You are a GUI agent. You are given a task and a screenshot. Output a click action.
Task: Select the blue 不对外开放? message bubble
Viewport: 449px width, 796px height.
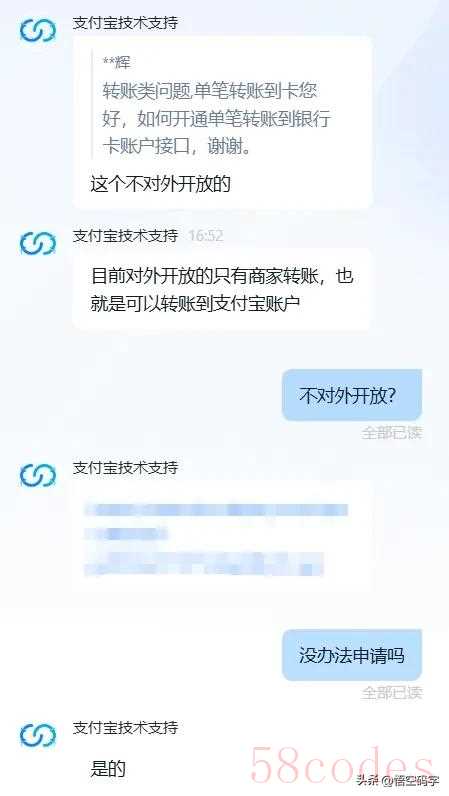(352, 395)
